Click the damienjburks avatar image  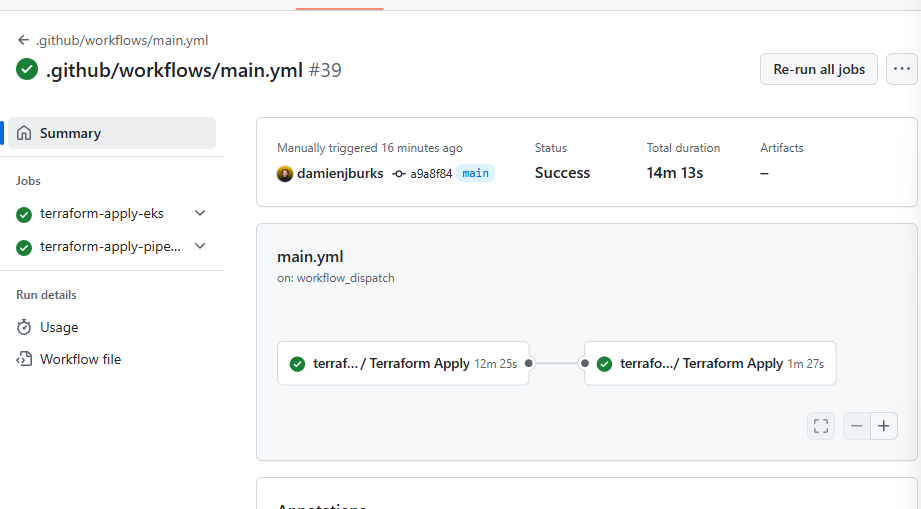pos(285,174)
